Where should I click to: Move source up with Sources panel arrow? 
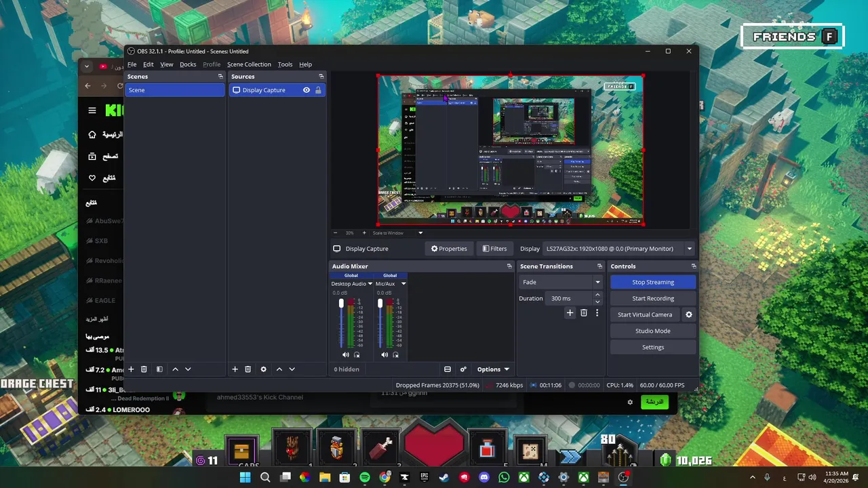coord(279,369)
